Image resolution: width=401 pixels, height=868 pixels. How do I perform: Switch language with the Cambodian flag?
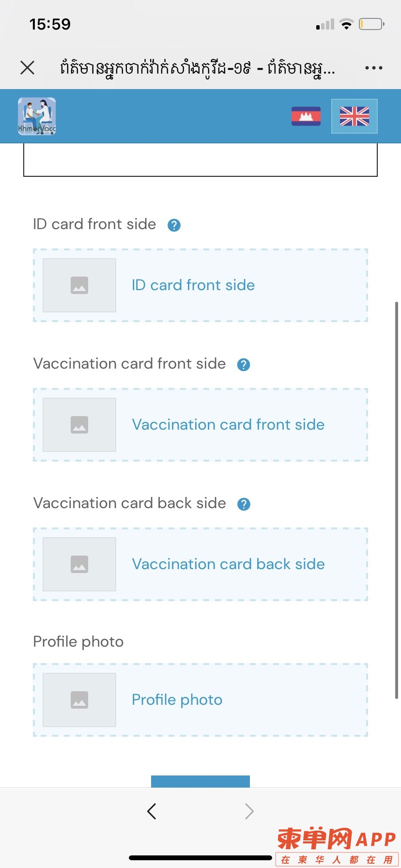point(306,116)
